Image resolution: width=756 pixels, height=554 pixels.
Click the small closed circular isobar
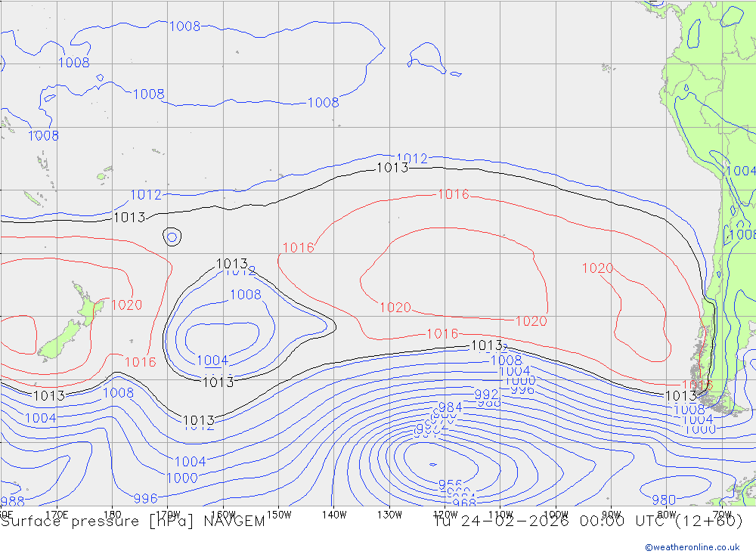[172, 237]
